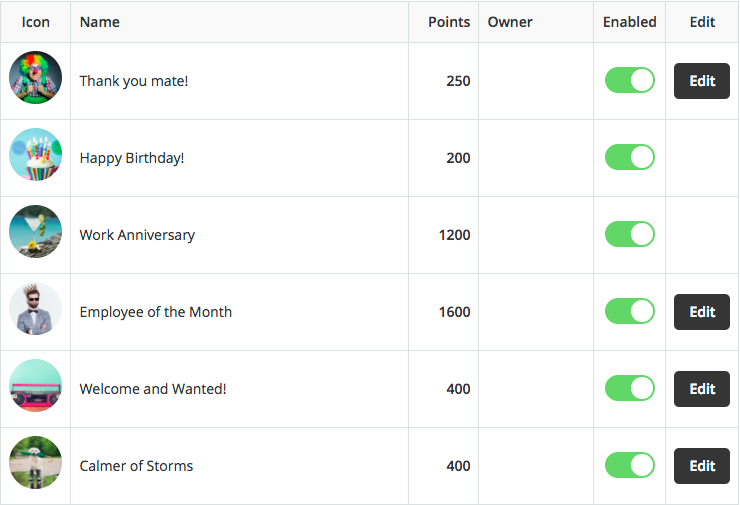Click the Employee of the Month avatar
Screen dimensions: 740x505
(x=35, y=309)
